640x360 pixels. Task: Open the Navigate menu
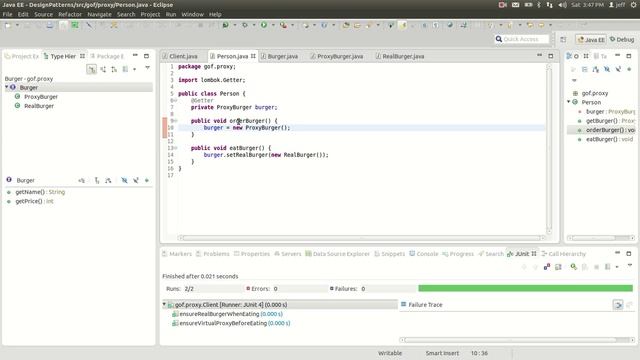pyautogui.click(x=99, y=14)
